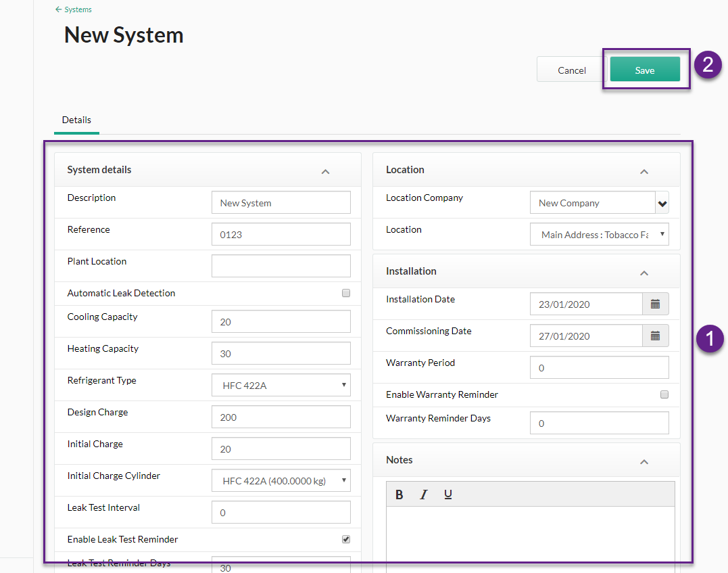
Task: Click the Warranty Period field
Action: coord(600,367)
